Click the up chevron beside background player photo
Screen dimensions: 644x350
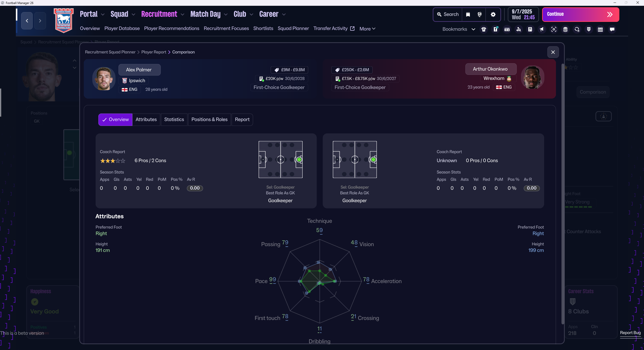74,61
